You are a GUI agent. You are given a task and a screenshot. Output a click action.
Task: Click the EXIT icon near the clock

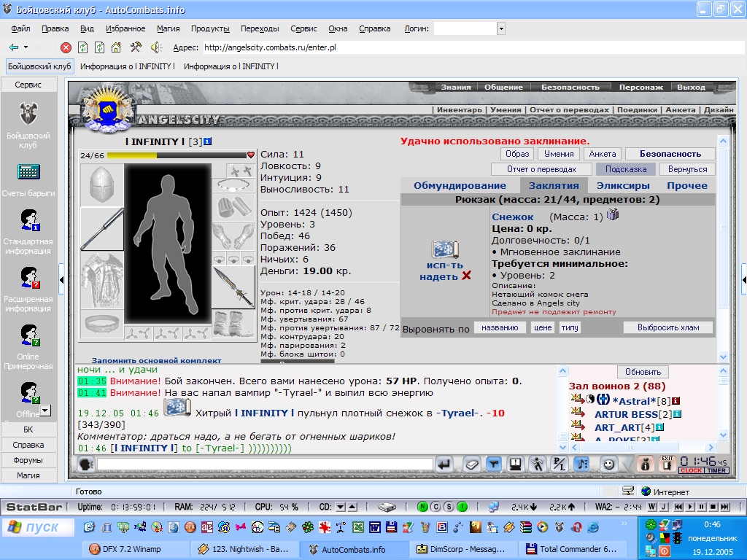tap(667, 464)
